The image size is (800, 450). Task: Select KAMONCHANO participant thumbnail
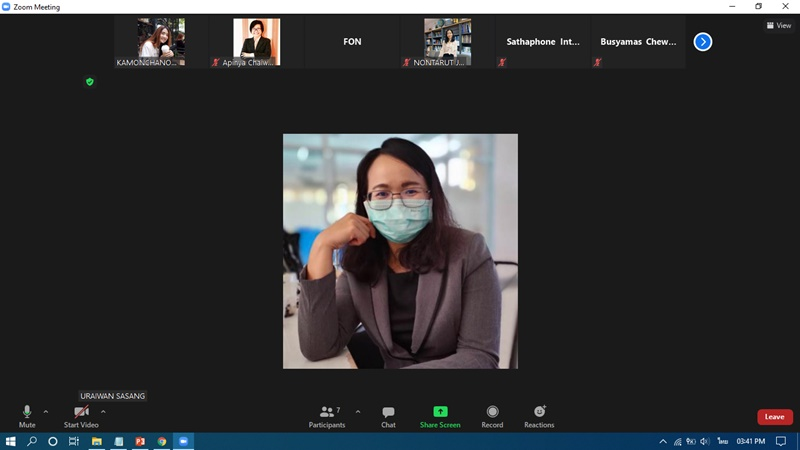point(161,42)
